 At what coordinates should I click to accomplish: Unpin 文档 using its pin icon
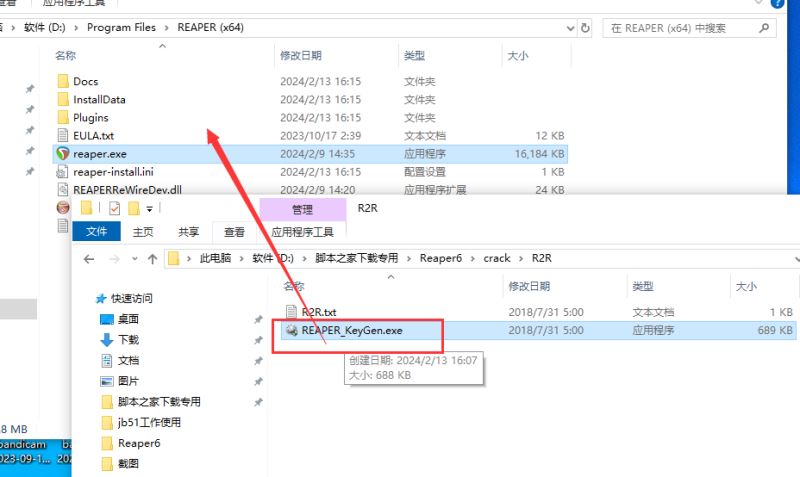click(x=258, y=361)
